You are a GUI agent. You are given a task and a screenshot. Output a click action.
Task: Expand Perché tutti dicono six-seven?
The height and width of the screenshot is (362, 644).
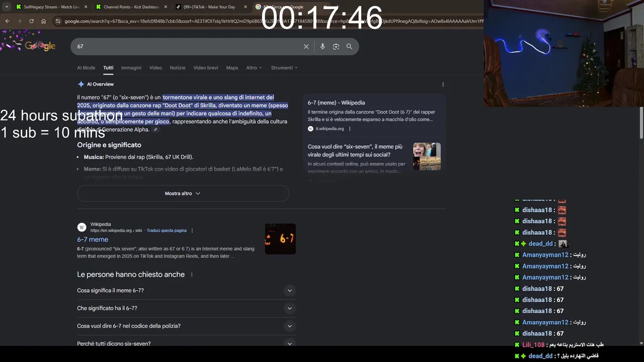[x=186, y=343]
